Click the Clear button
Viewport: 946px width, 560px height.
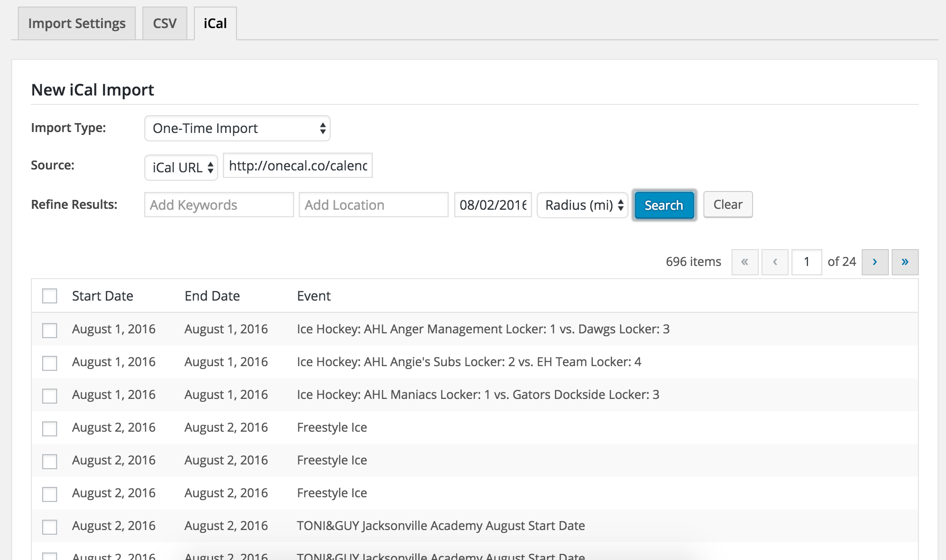pos(727,205)
